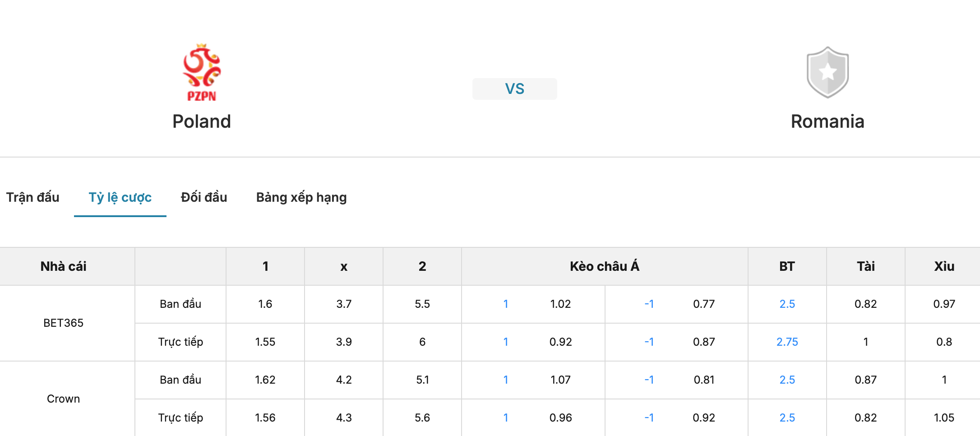Click BET365 Ban đầu away odds 5.5
Image resolution: width=980 pixels, height=436 pixels.
(x=422, y=304)
